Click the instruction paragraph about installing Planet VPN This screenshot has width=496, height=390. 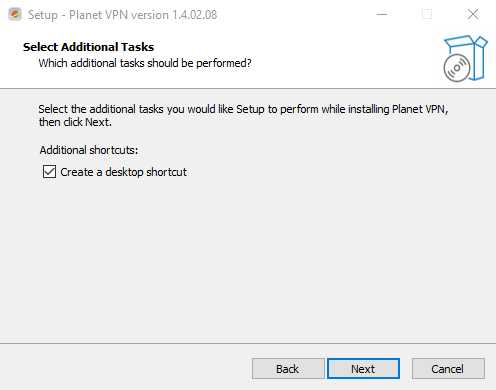(x=243, y=115)
